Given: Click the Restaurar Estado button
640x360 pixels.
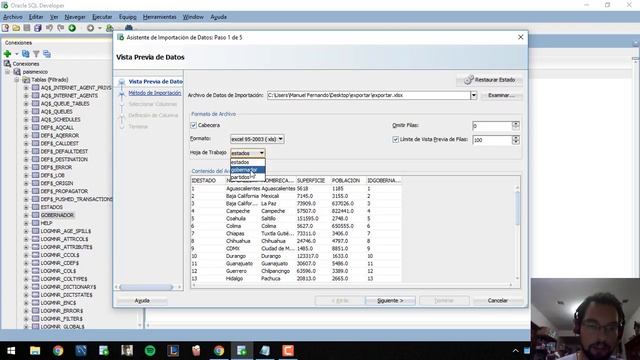Looking at the screenshot, I should click(489, 80).
